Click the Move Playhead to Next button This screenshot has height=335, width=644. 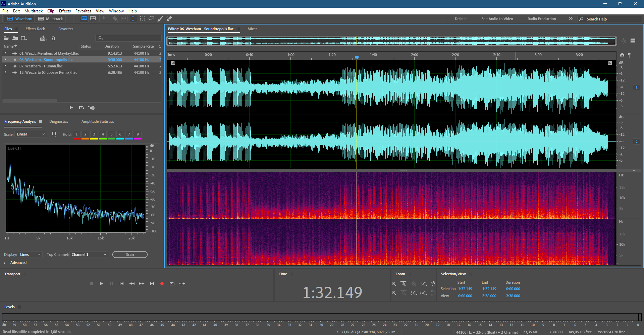[x=152, y=284]
